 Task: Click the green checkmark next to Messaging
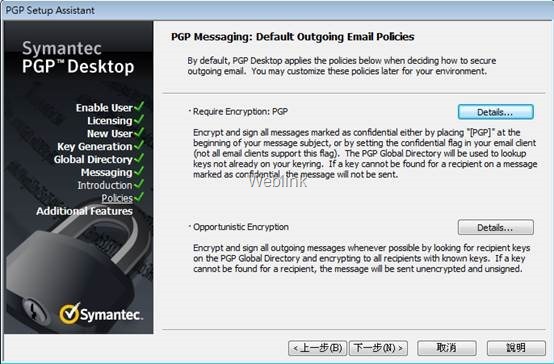pyautogui.click(x=139, y=171)
